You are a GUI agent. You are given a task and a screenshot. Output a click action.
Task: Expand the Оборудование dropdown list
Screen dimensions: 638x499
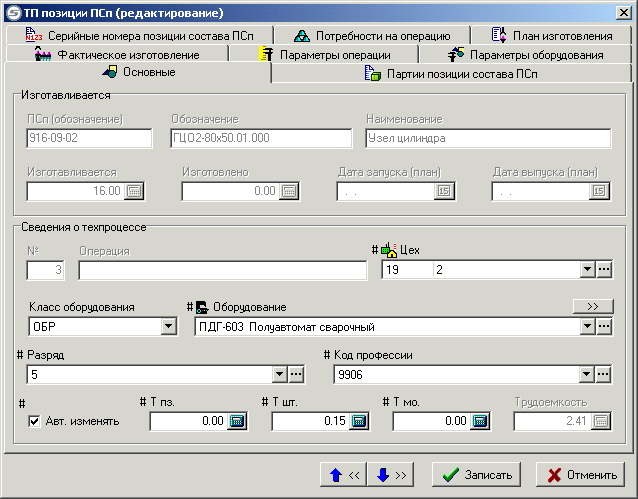coord(586,326)
